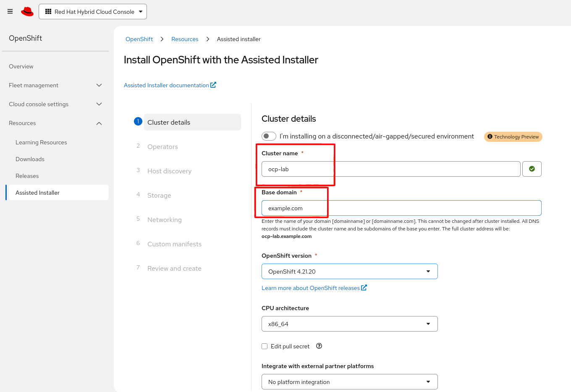Click the Assisted installer breadcrumb text
This screenshot has height=392, width=571.
[x=239, y=39]
